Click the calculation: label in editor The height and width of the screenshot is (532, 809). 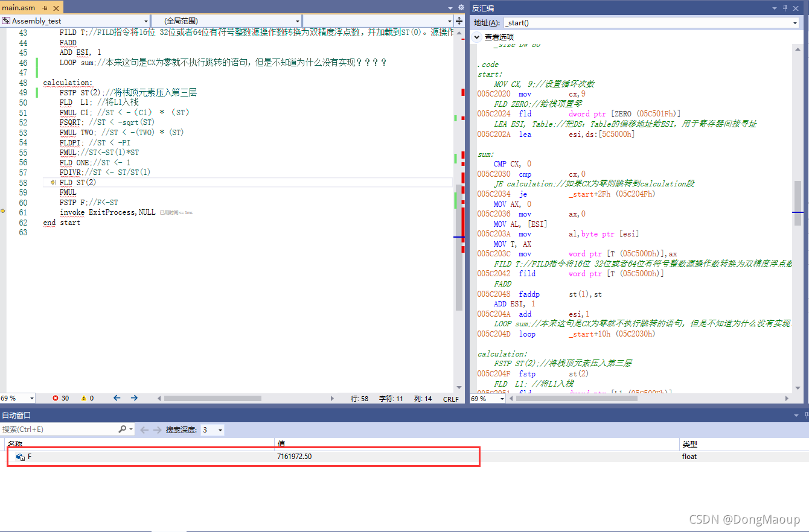click(68, 83)
